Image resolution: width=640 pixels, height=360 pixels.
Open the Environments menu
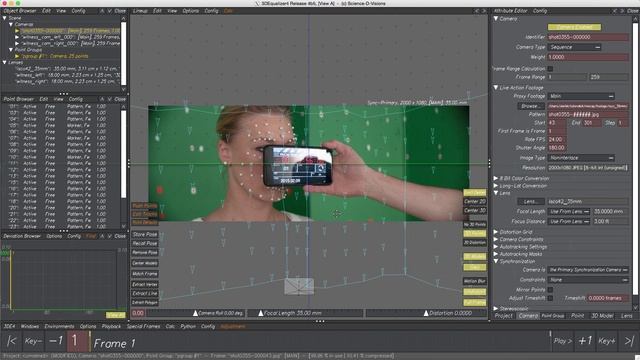[x=59, y=327]
